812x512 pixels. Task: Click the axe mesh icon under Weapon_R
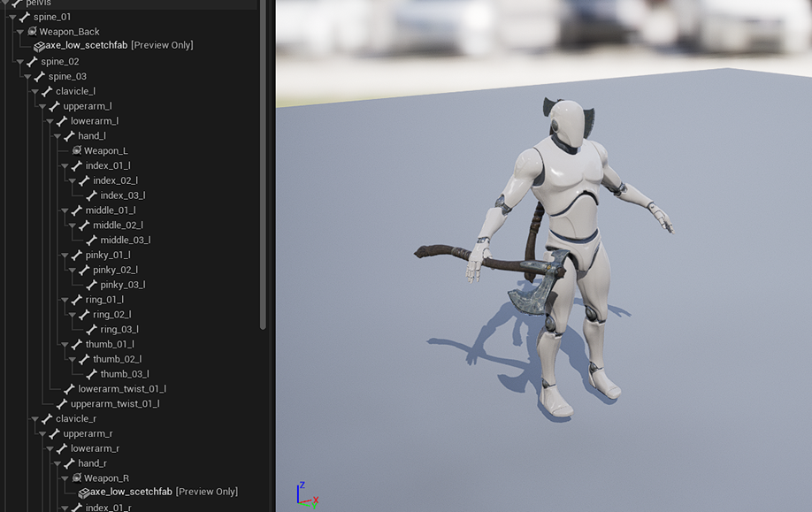point(84,493)
